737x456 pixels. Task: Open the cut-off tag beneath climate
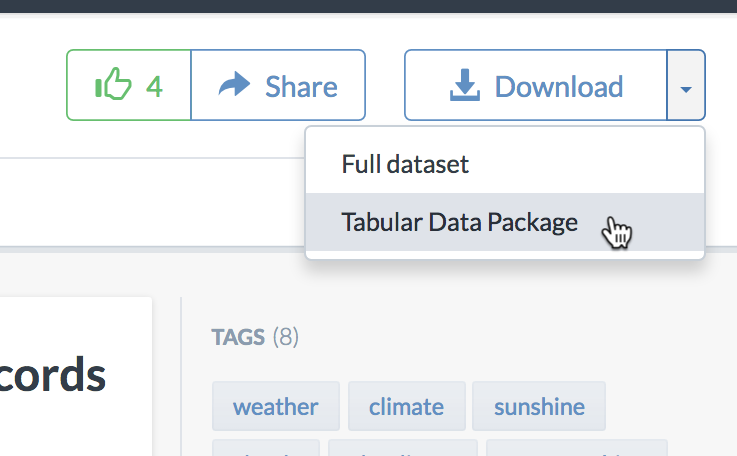click(x=403, y=448)
